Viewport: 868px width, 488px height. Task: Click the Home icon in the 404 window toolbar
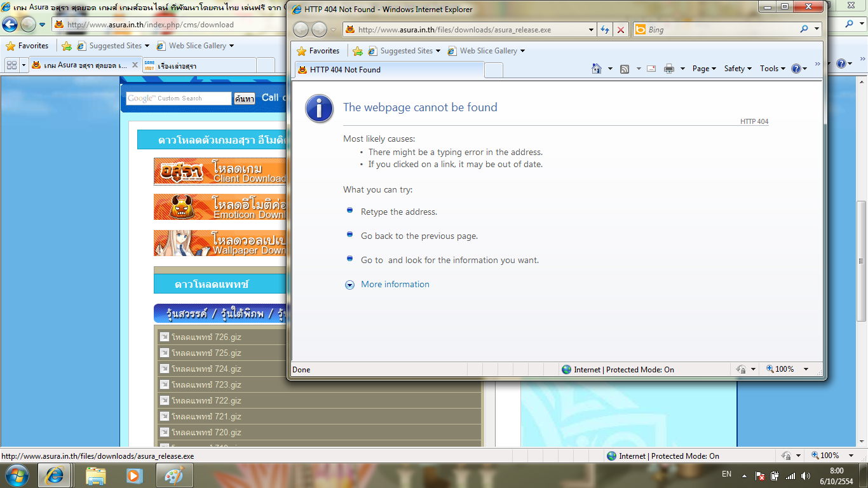click(x=597, y=69)
